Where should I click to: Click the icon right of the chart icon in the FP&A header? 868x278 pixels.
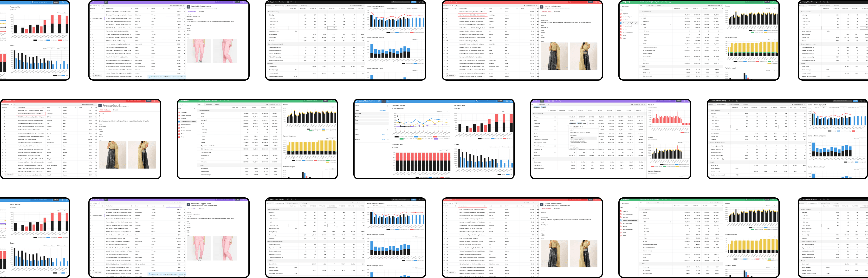(553, 101)
